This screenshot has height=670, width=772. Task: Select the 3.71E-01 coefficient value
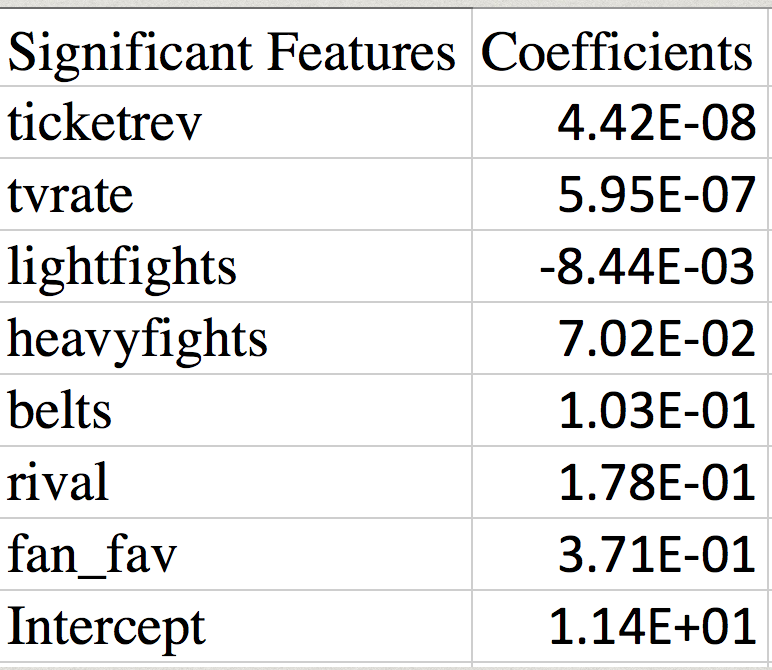[655, 555]
